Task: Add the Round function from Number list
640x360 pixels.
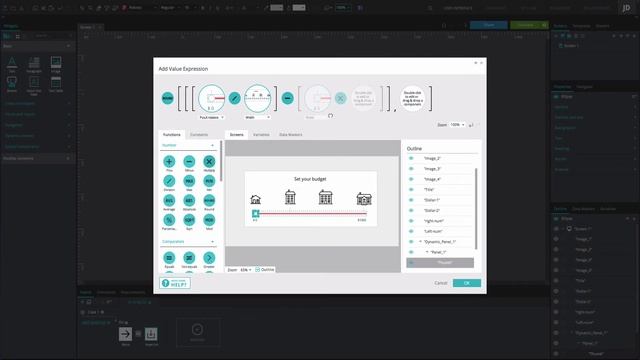Action: [209, 200]
